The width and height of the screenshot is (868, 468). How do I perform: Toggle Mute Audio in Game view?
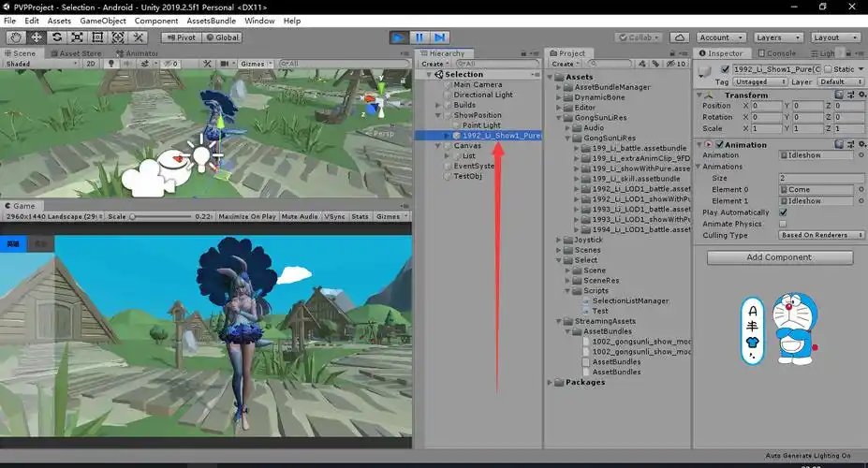(x=300, y=216)
